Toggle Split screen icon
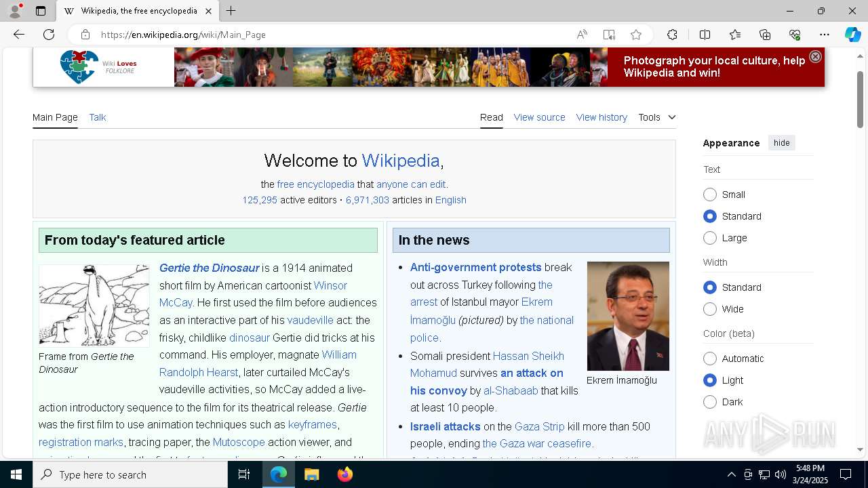This screenshot has width=868, height=488. 705,35
